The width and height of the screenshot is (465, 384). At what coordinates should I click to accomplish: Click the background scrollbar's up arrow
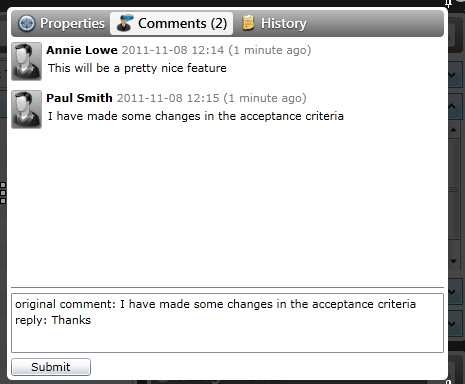[453, 130]
